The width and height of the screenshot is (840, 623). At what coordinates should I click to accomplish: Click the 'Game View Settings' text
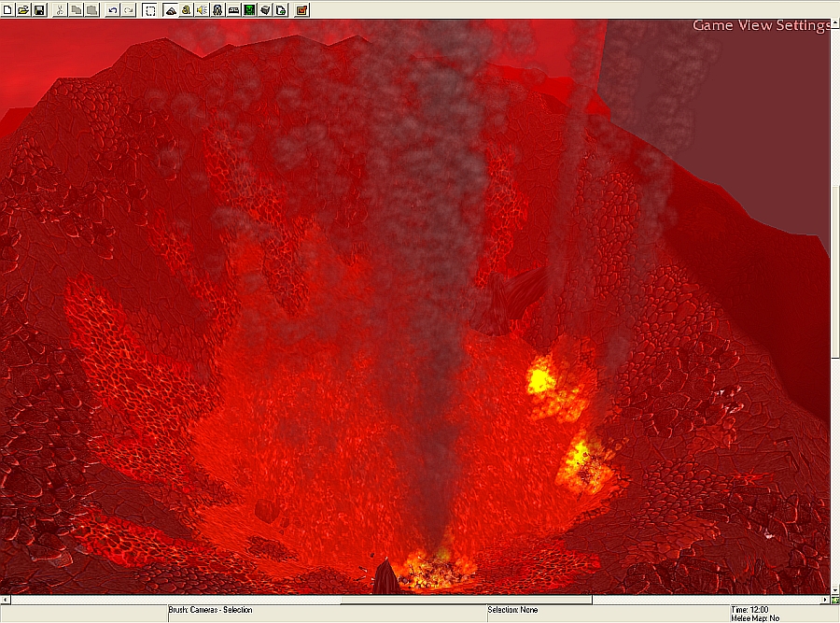762,25
